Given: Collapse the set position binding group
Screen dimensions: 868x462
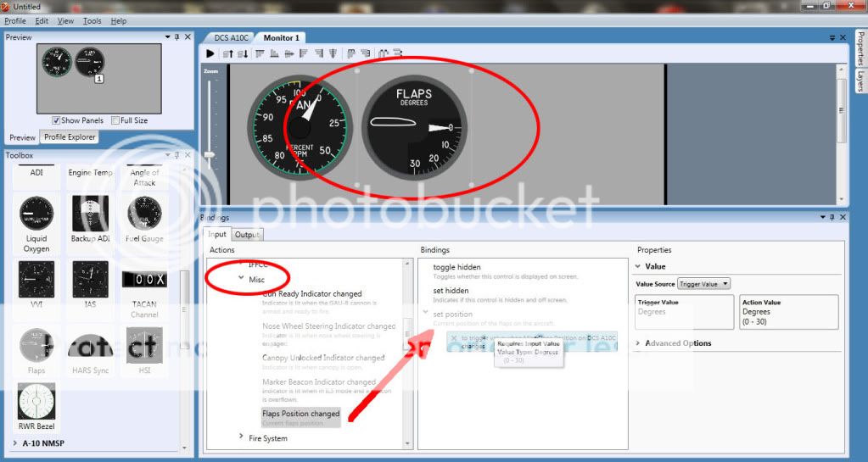Looking at the screenshot, I should (x=425, y=312).
